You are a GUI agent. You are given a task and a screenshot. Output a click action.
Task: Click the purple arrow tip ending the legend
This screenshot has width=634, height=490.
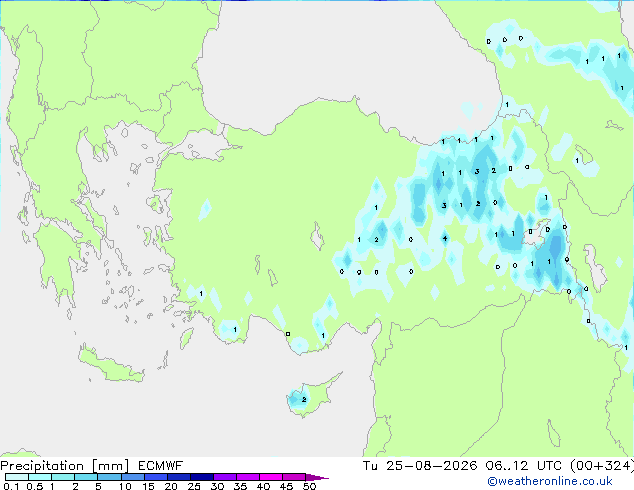[317, 477]
